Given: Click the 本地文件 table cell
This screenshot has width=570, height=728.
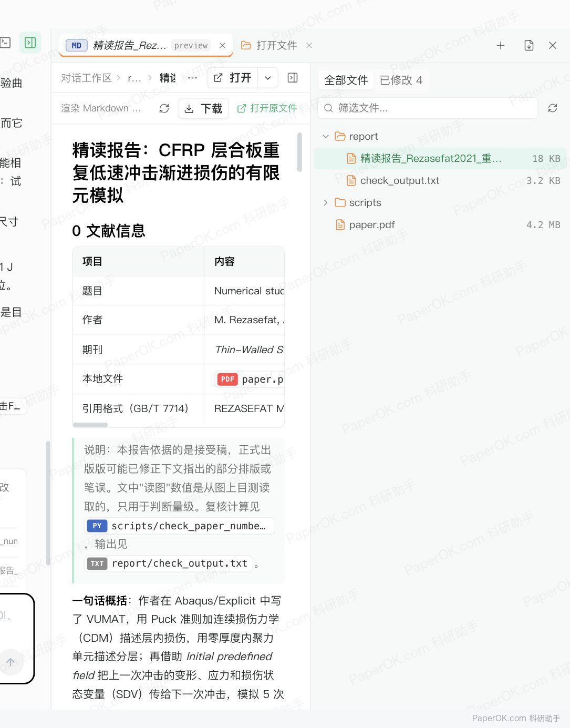Looking at the screenshot, I should click(x=138, y=378).
